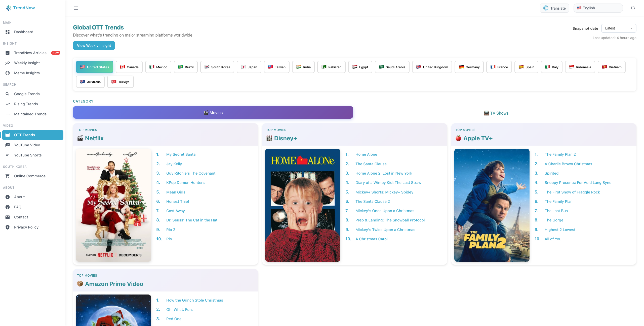Click the View Weekly Insight button
The height and width of the screenshot is (326, 644).
tap(94, 45)
